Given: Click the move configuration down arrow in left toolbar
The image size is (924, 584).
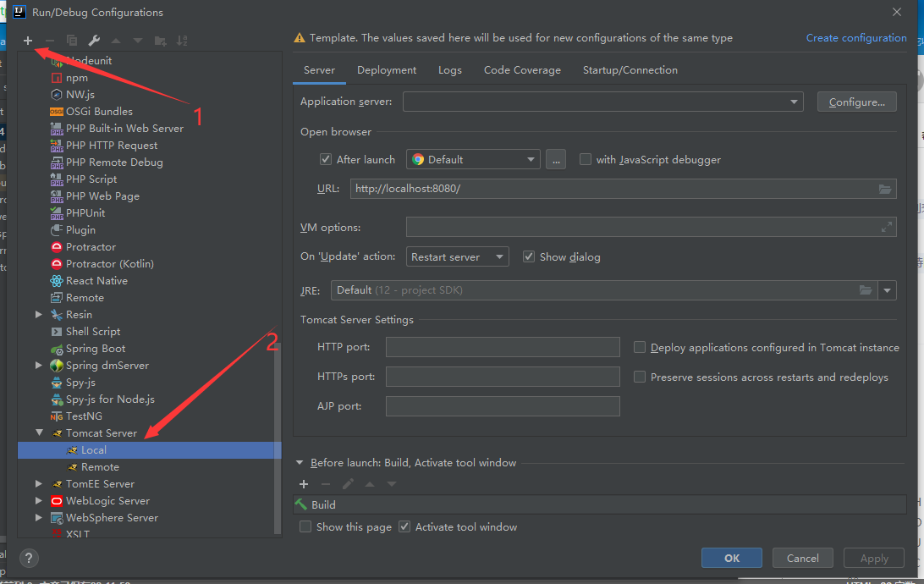Looking at the screenshot, I should (138, 41).
